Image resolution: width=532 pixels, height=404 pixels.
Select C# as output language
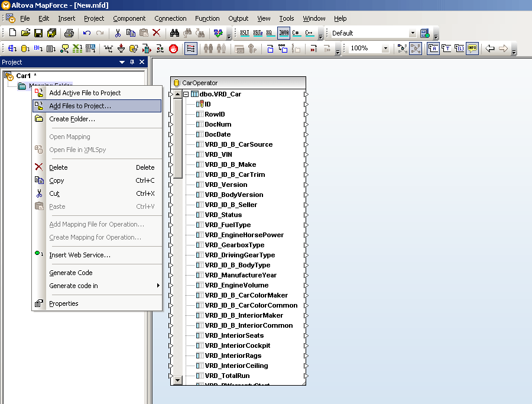[x=296, y=33]
